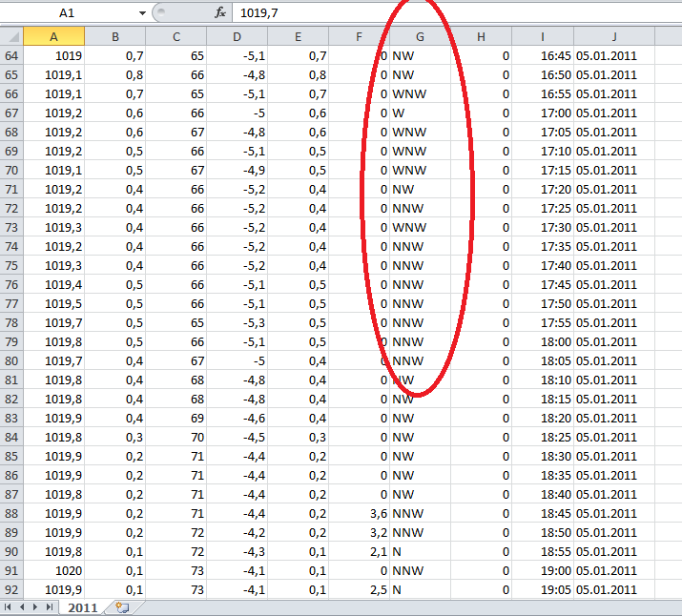Click cell G67 containing W
682x616 pixels.
[420, 113]
